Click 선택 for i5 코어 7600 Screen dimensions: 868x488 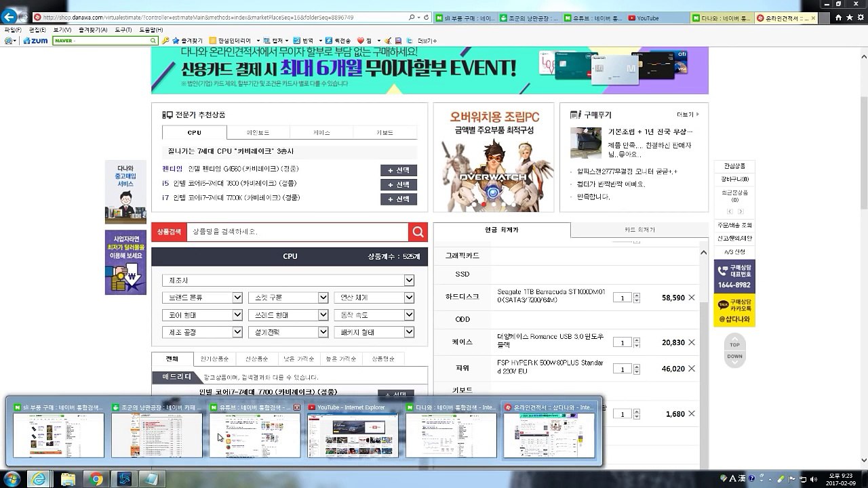(x=399, y=184)
